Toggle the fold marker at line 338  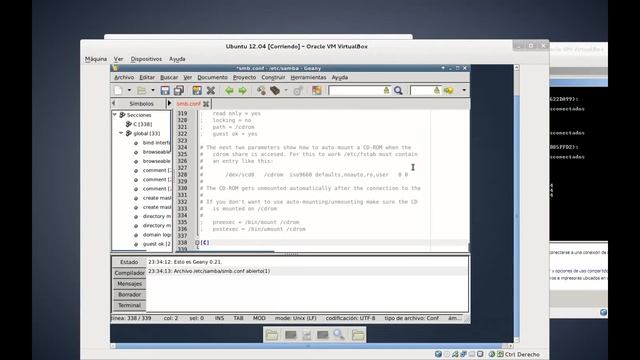197,242
